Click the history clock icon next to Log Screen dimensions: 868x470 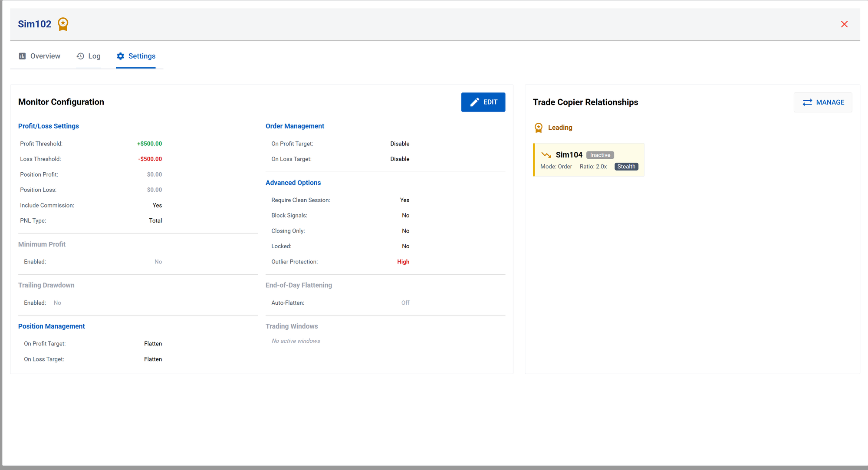click(79, 56)
